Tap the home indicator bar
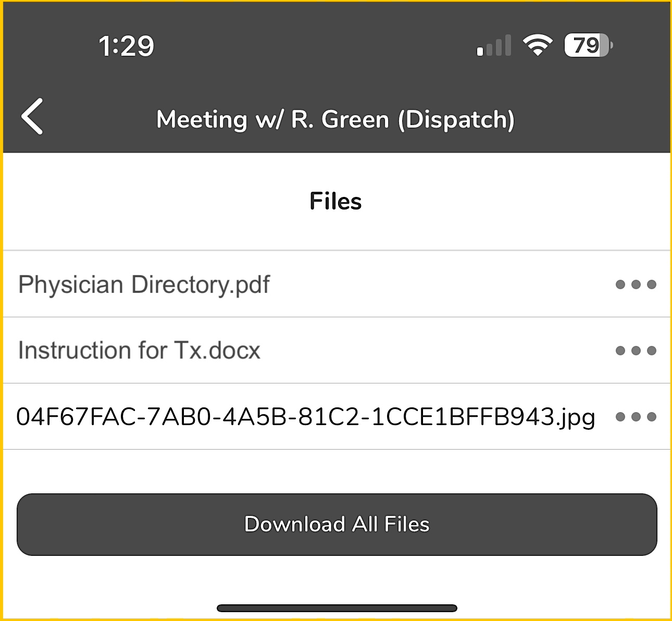The height and width of the screenshot is (621, 672). click(337, 608)
